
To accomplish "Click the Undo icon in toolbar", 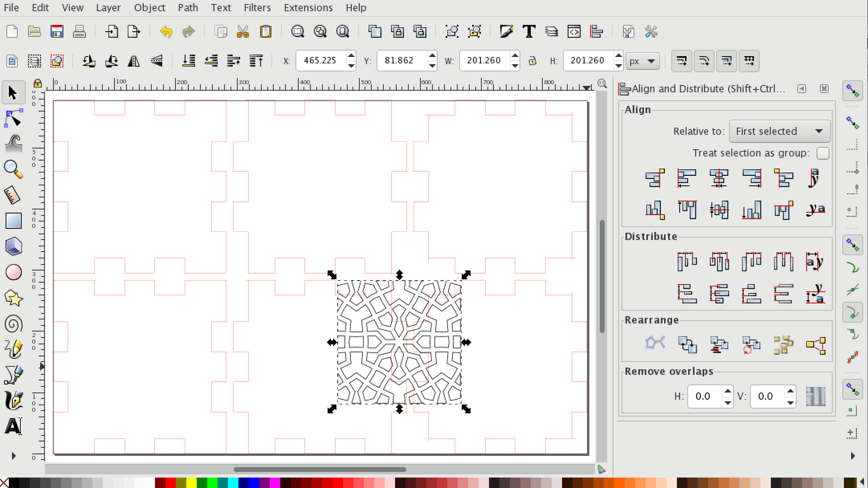I will [166, 31].
